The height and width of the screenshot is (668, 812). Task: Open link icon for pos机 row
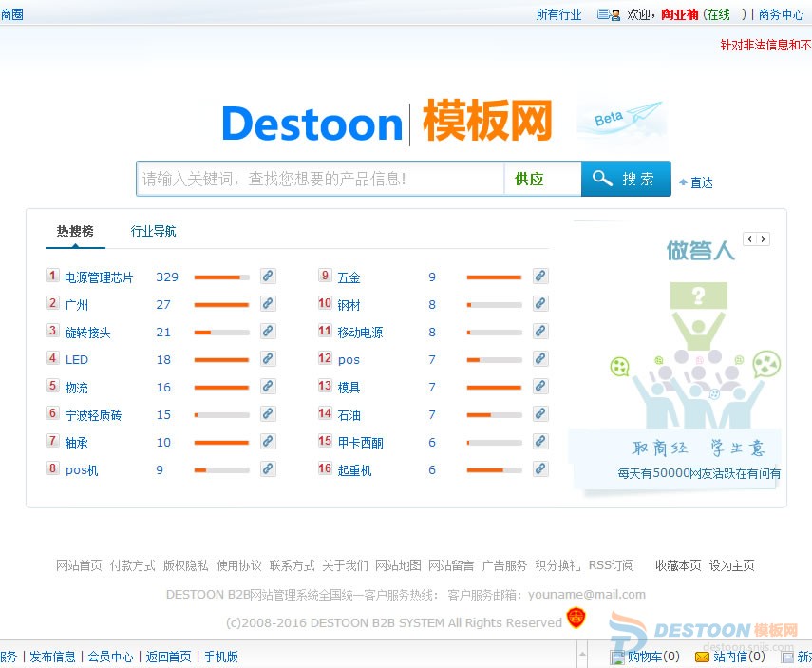[x=268, y=469]
